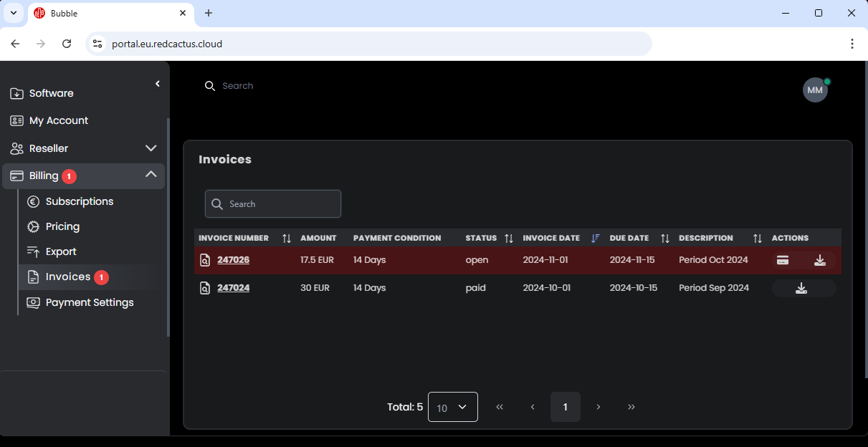Download the paid invoice 247024
The height and width of the screenshot is (447, 868).
(x=802, y=289)
